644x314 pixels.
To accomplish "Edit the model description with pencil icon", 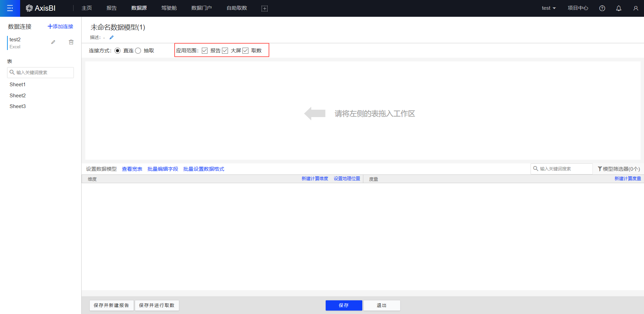I will click(111, 38).
